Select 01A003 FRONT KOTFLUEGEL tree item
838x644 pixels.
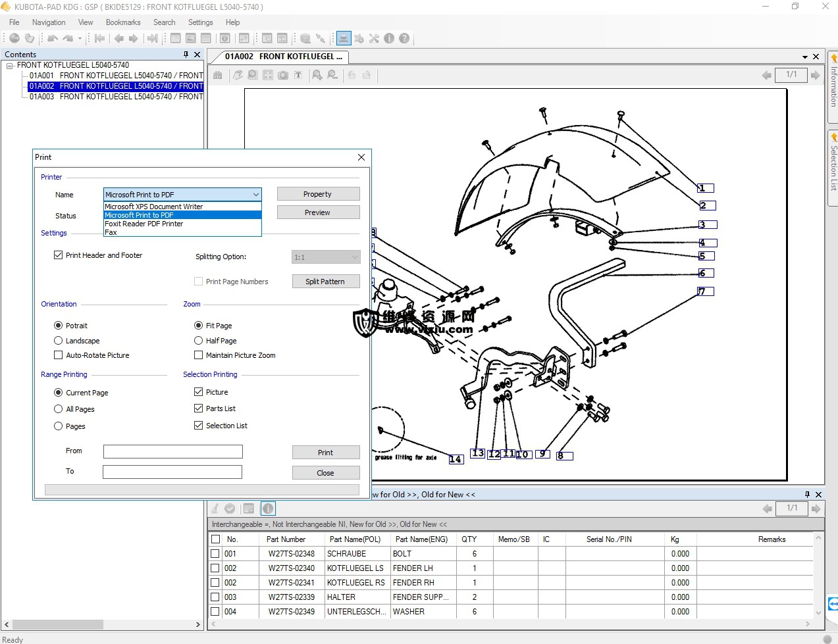tap(116, 97)
